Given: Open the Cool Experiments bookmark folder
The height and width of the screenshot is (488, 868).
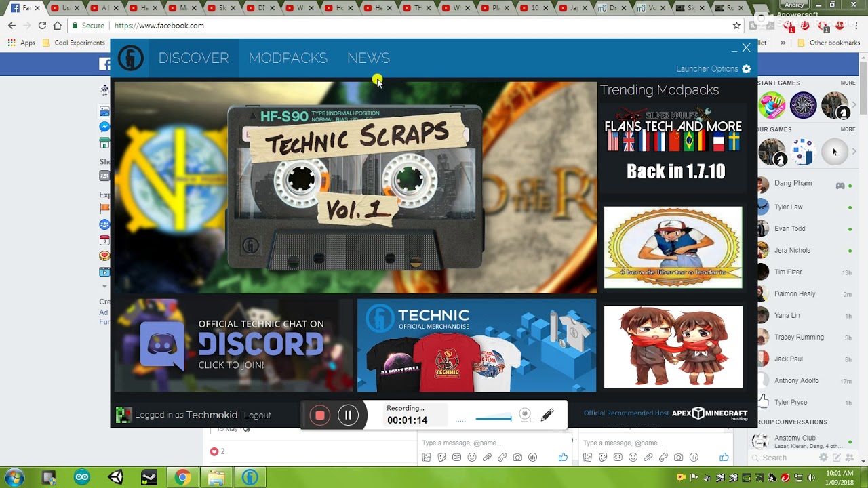Looking at the screenshot, I should click(73, 43).
